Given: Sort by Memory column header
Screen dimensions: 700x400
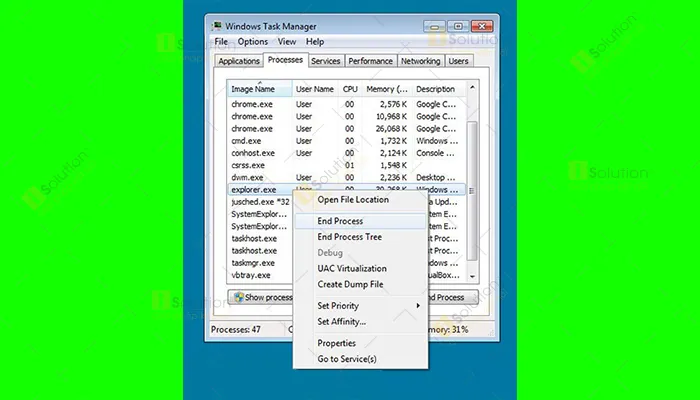Looking at the screenshot, I should [387, 89].
